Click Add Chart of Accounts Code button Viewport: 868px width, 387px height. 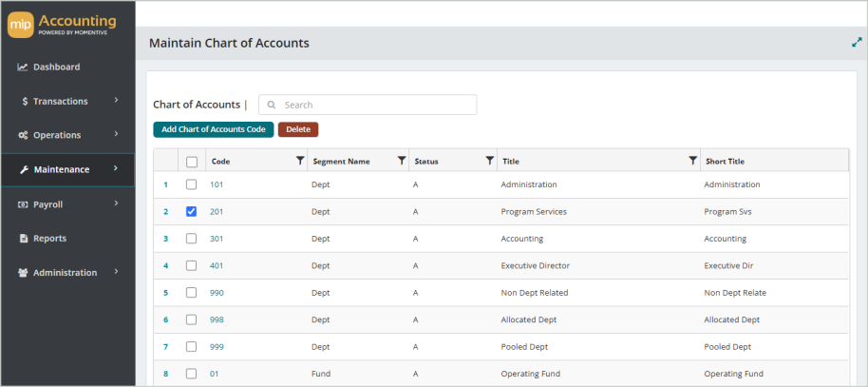point(214,129)
